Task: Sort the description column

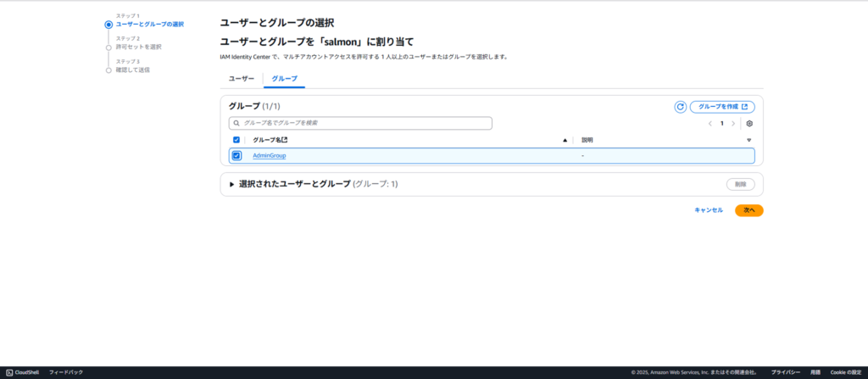Action: tap(749, 140)
